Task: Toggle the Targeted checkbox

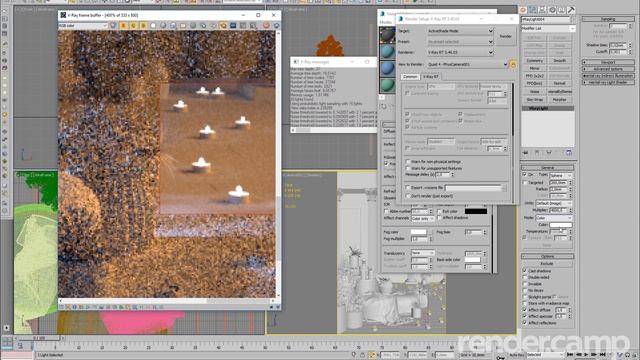Action: [x=525, y=182]
